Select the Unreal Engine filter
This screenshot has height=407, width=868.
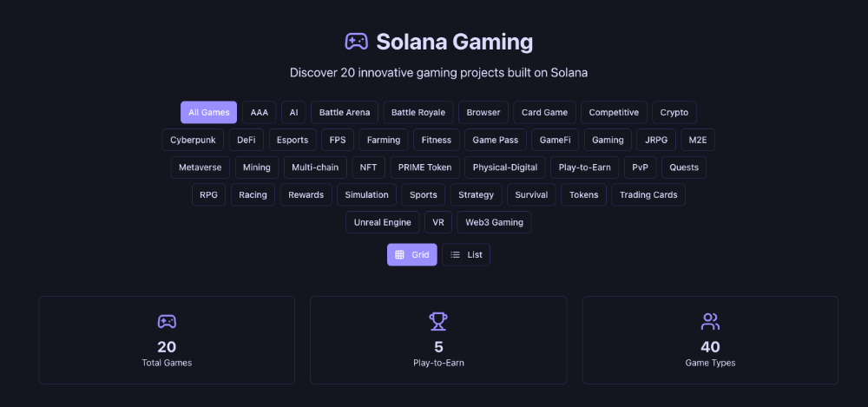(x=382, y=223)
